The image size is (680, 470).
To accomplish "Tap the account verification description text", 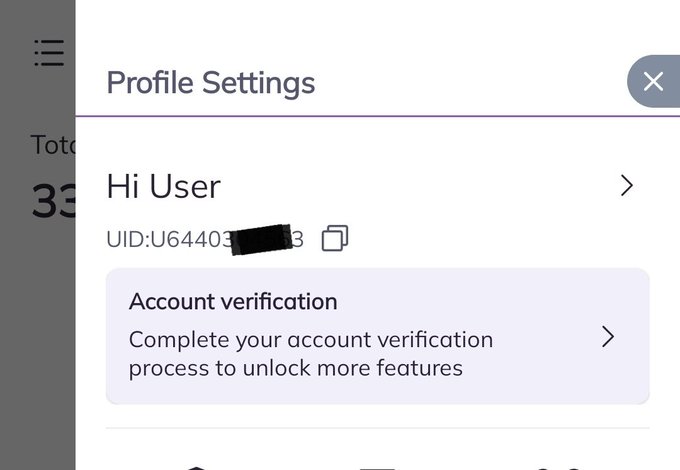I will (310, 353).
